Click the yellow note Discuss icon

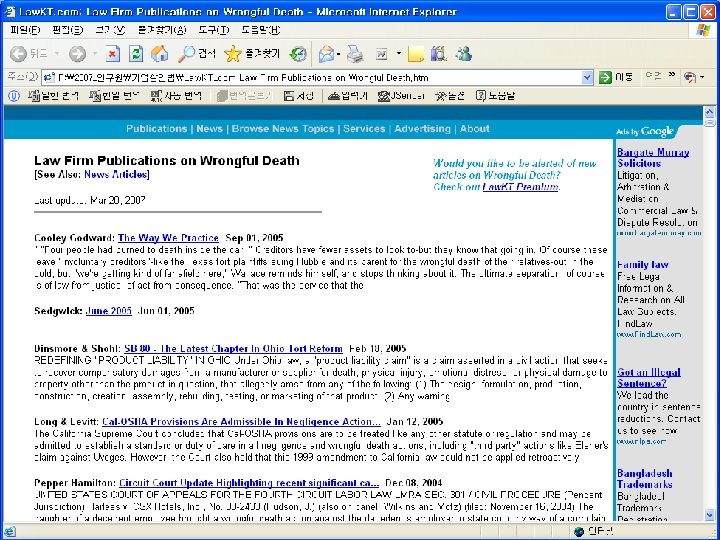(x=416, y=54)
